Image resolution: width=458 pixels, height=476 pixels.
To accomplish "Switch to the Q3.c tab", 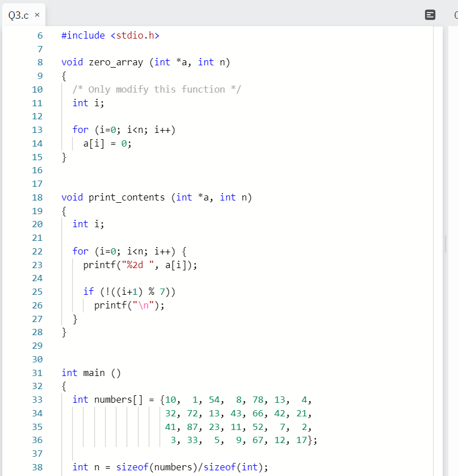I will pos(17,15).
